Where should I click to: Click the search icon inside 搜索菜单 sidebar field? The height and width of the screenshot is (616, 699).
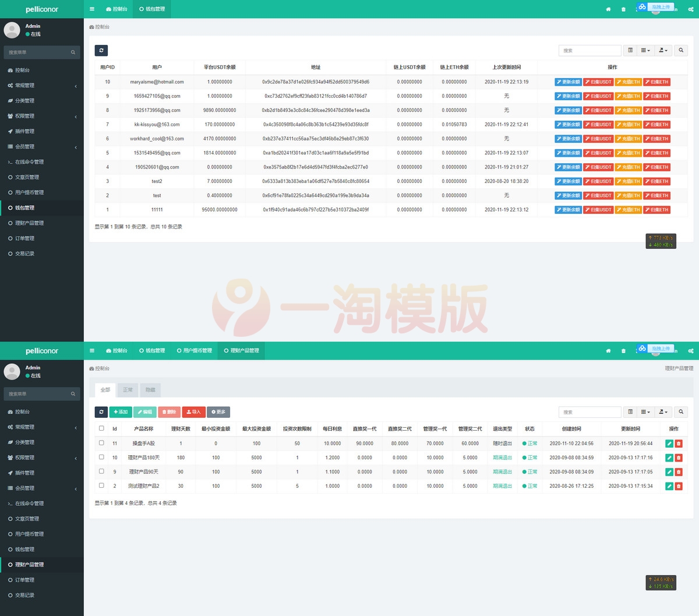click(73, 52)
